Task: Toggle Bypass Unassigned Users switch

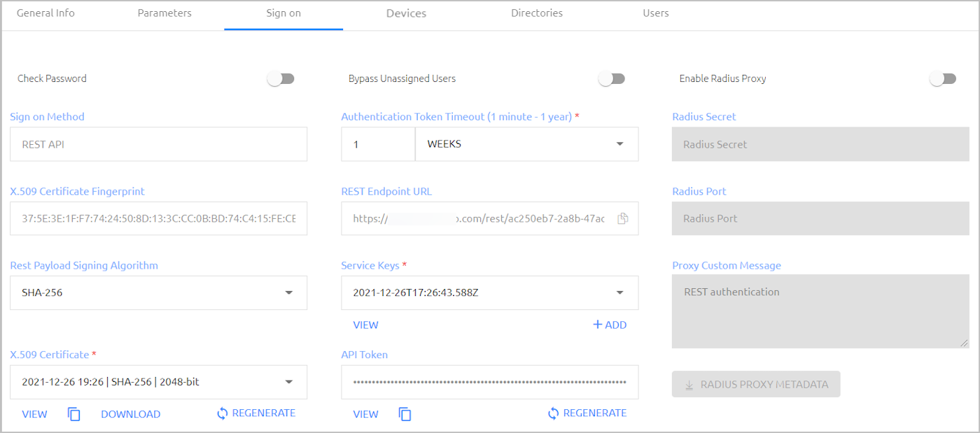Action: click(x=612, y=79)
